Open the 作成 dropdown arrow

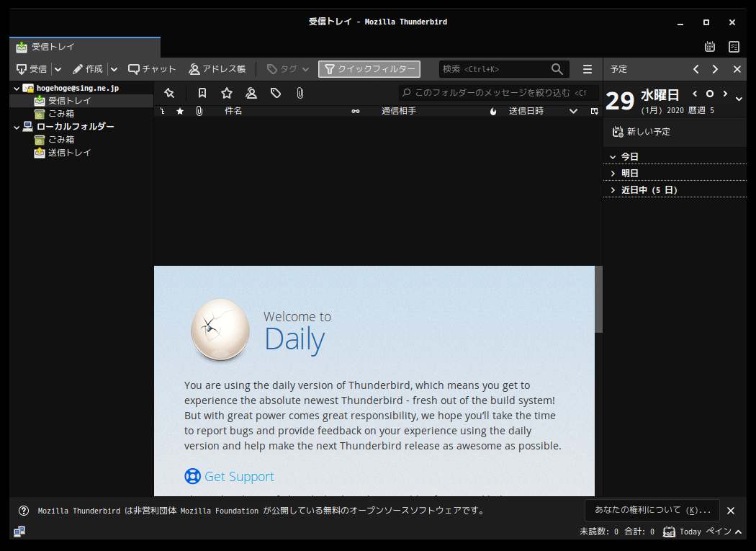point(114,69)
